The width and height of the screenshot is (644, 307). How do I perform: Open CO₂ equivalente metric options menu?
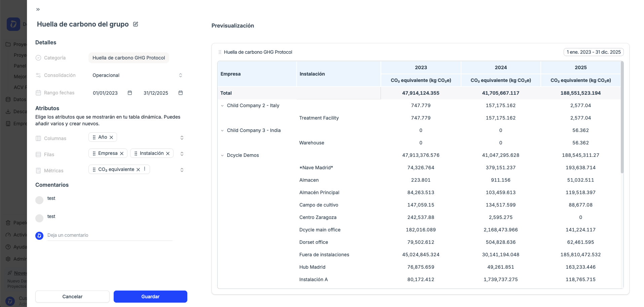145,169
